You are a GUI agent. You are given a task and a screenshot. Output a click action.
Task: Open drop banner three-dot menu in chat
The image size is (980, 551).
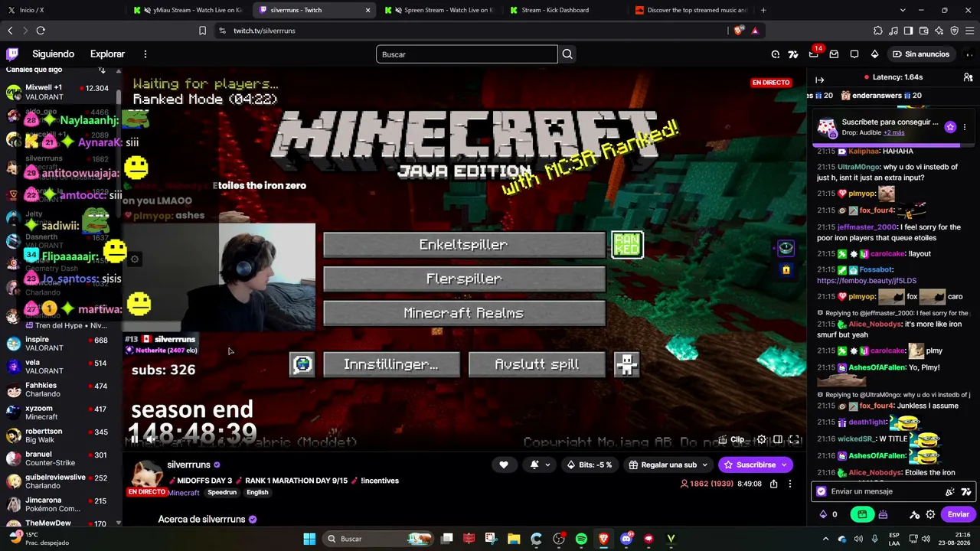965,127
